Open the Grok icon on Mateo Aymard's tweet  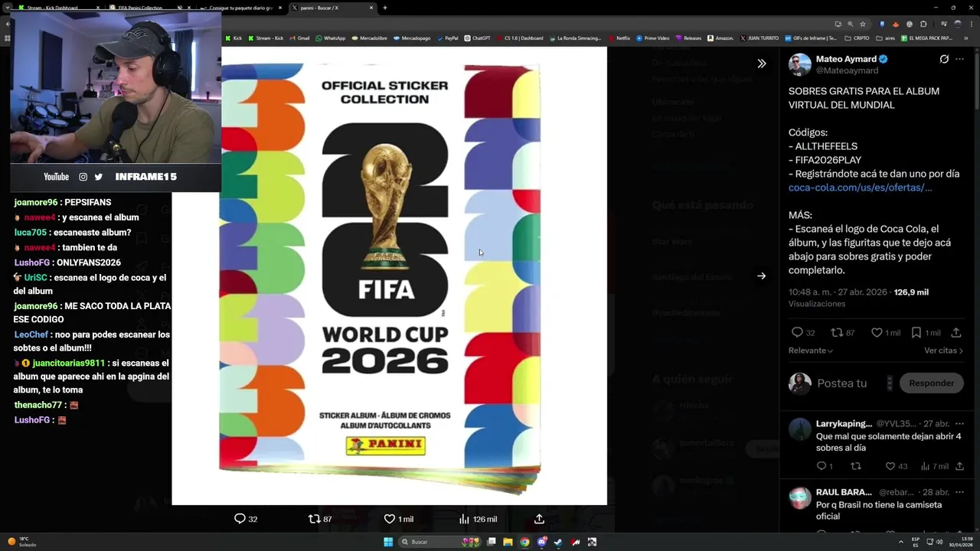pos(944,59)
